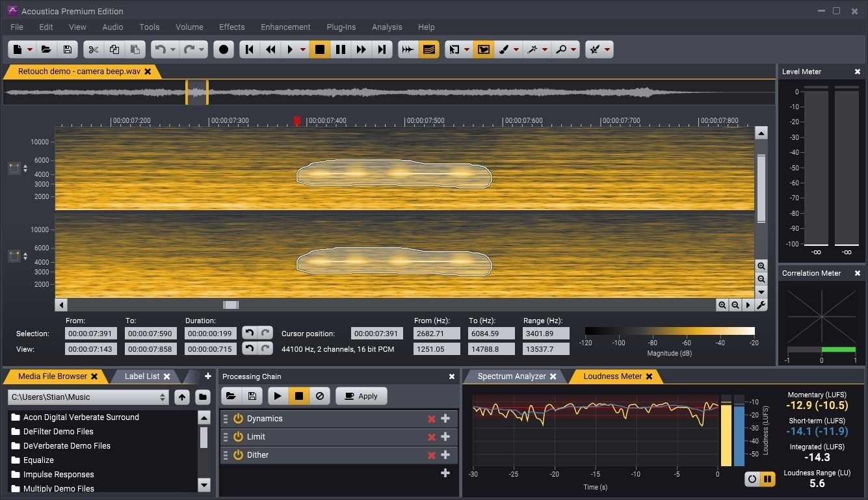Save the current processing chain
The width and height of the screenshot is (868, 500).
point(252,395)
